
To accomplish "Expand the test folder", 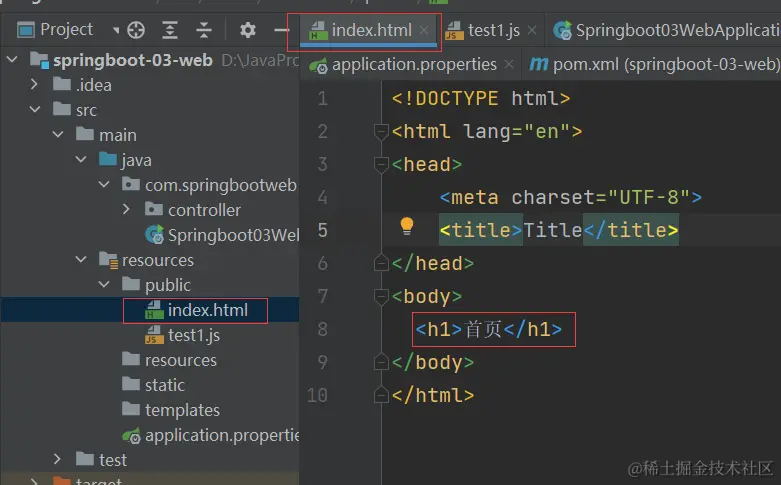I will [57, 459].
